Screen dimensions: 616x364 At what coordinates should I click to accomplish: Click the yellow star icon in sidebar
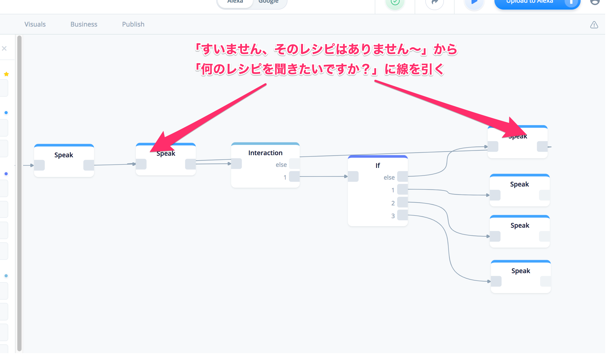[6, 74]
